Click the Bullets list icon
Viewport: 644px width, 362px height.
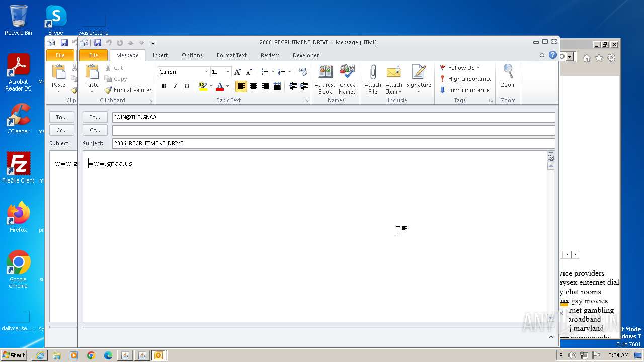(x=265, y=72)
